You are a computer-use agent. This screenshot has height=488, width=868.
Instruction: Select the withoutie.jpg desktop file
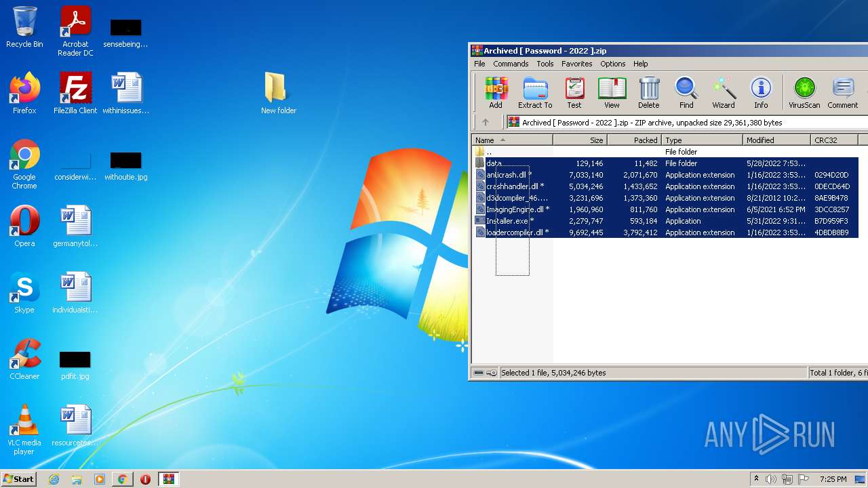click(126, 165)
